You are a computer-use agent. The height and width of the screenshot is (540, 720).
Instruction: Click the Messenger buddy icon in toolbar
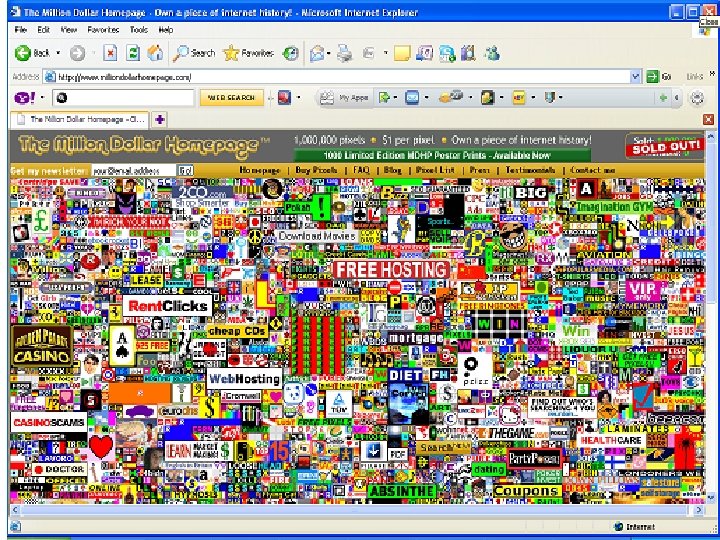(492, 53)
